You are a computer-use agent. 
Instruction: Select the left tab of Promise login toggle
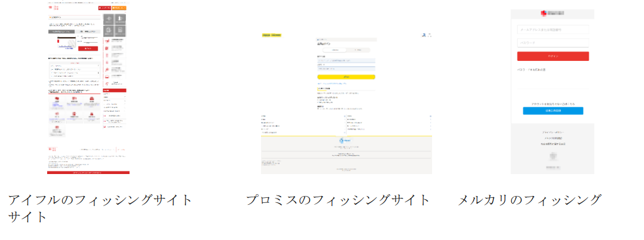[335, 50]
